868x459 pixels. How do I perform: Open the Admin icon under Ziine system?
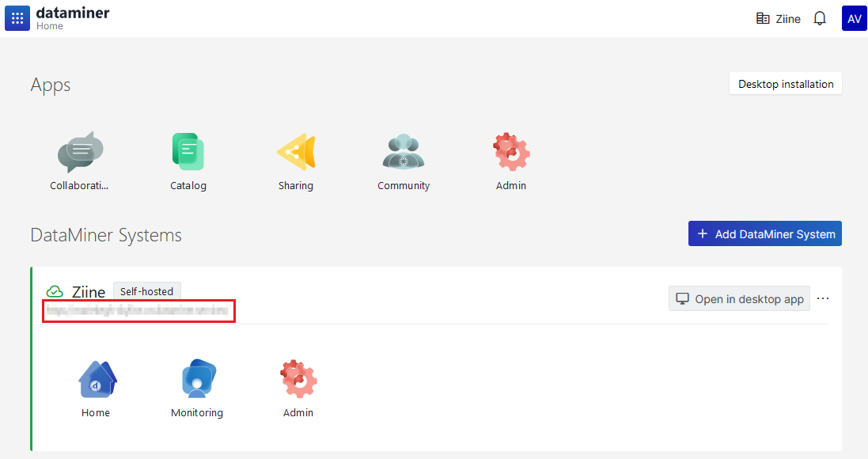pyautogui.click(x=298, y=379)
